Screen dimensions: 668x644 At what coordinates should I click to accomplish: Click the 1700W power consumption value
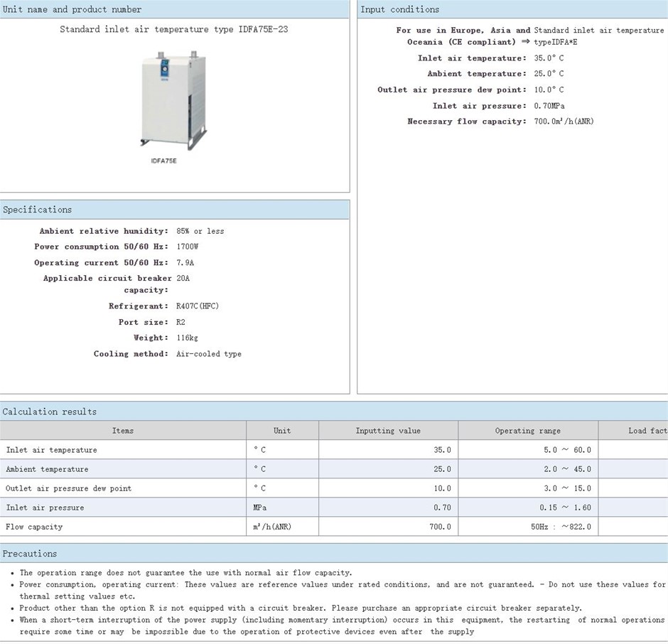188,247
